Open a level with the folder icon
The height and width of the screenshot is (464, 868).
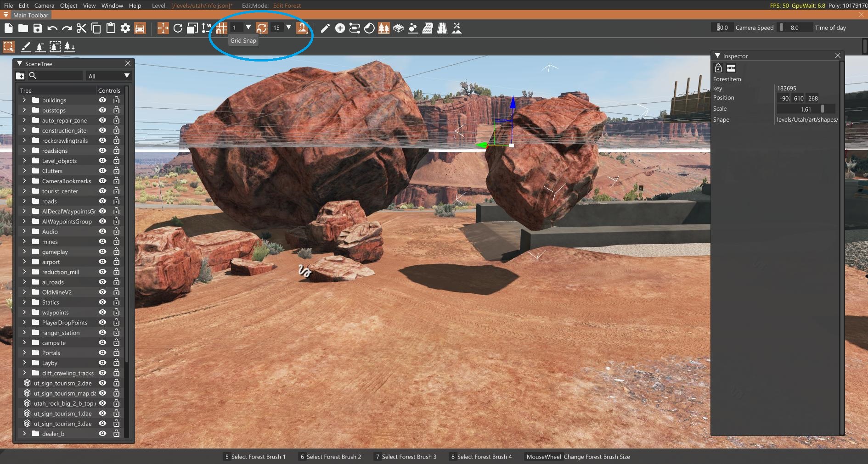pos(23,28)
